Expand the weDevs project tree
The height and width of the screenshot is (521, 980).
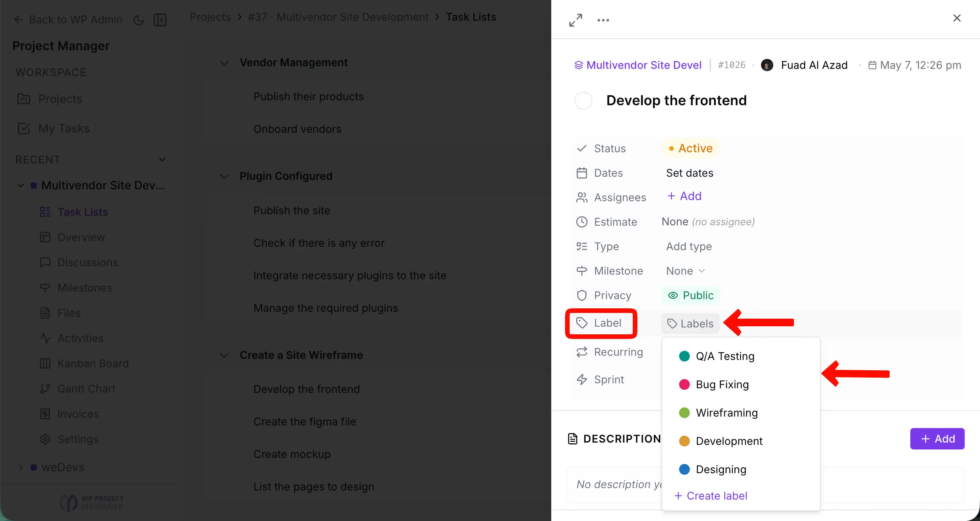point(21,467)
